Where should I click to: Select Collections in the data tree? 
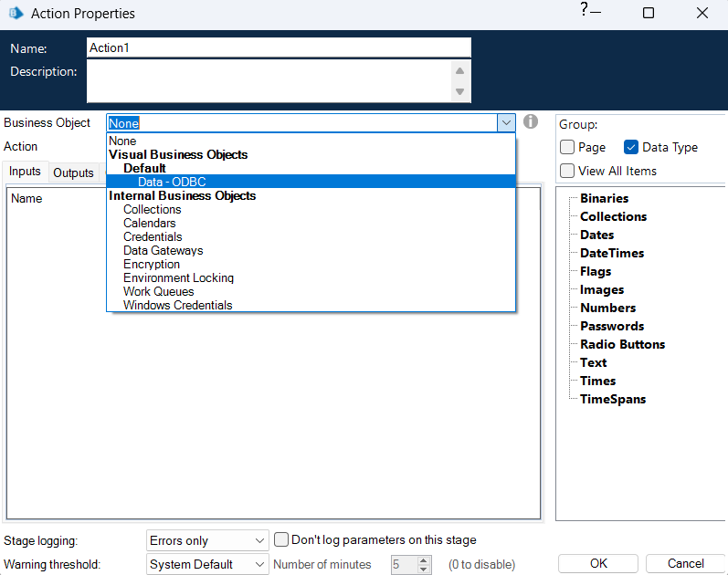pyautogui.click(x=613, y=216)
